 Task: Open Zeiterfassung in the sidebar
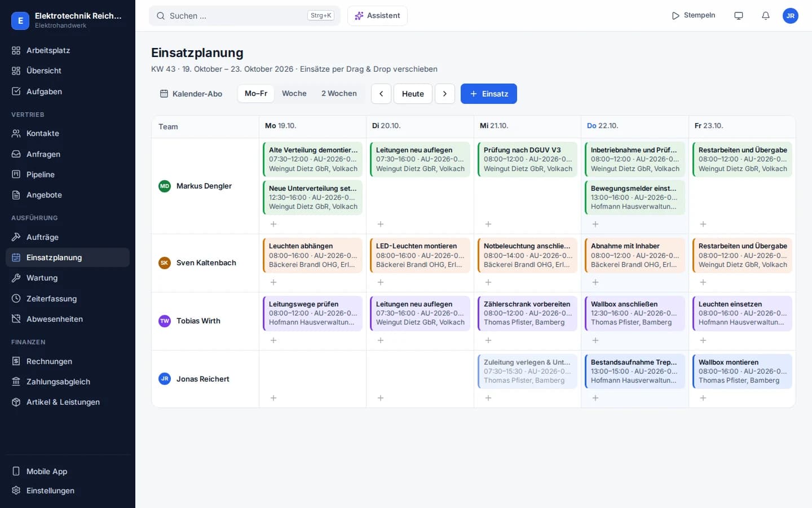point(68,299)
